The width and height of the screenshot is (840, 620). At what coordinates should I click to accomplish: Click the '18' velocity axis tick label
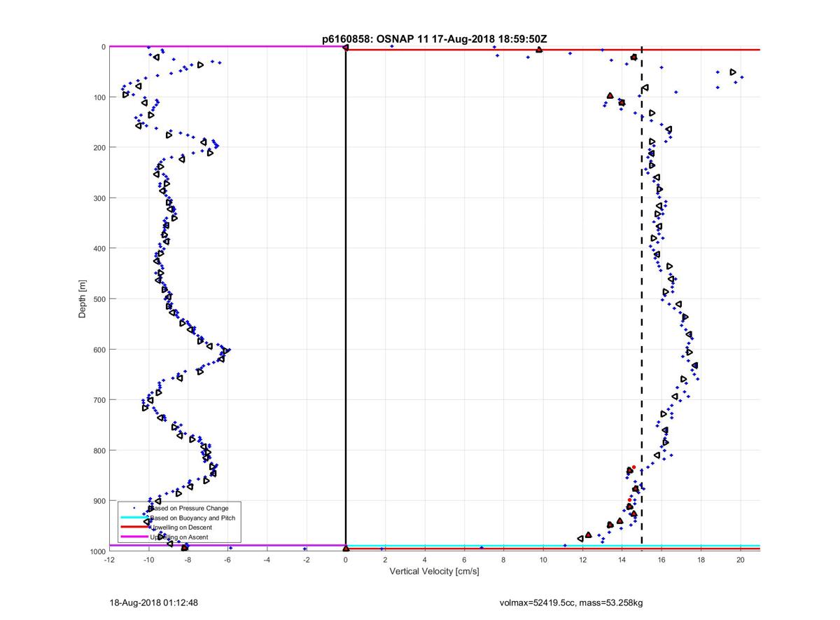click(701, 560)
